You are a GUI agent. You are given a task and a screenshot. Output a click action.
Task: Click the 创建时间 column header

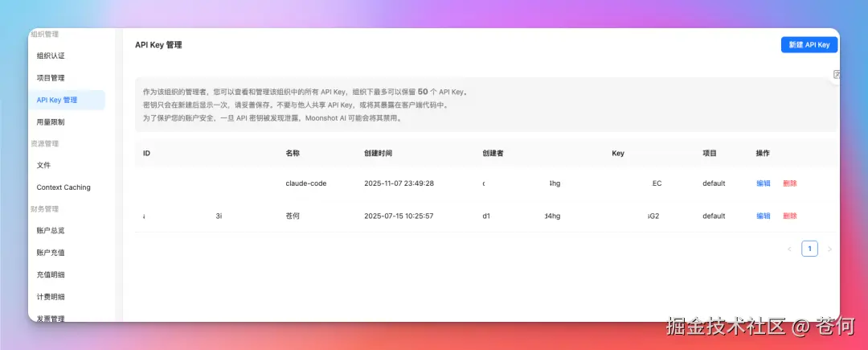click(378, 154)
